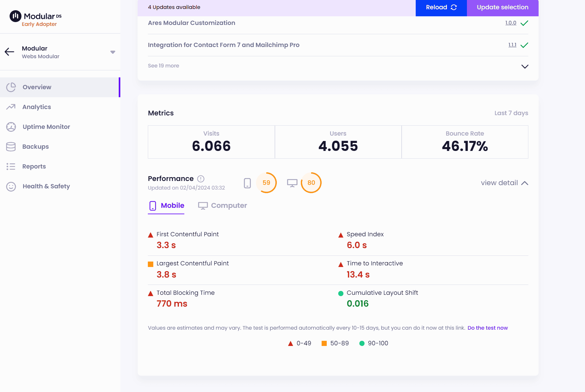This screenshot has width=585, height=392.
Task: Click the Backups database icon
Action: (11, 147)
